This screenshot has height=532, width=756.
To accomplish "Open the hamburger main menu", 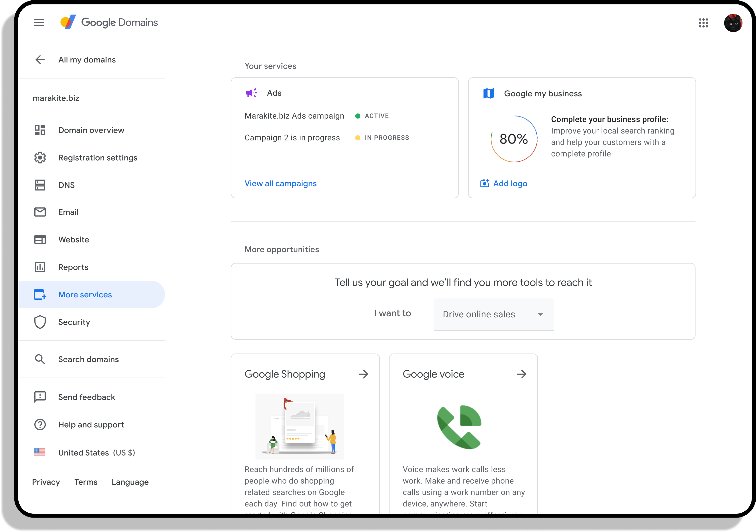I will click(x=39, y=22).
